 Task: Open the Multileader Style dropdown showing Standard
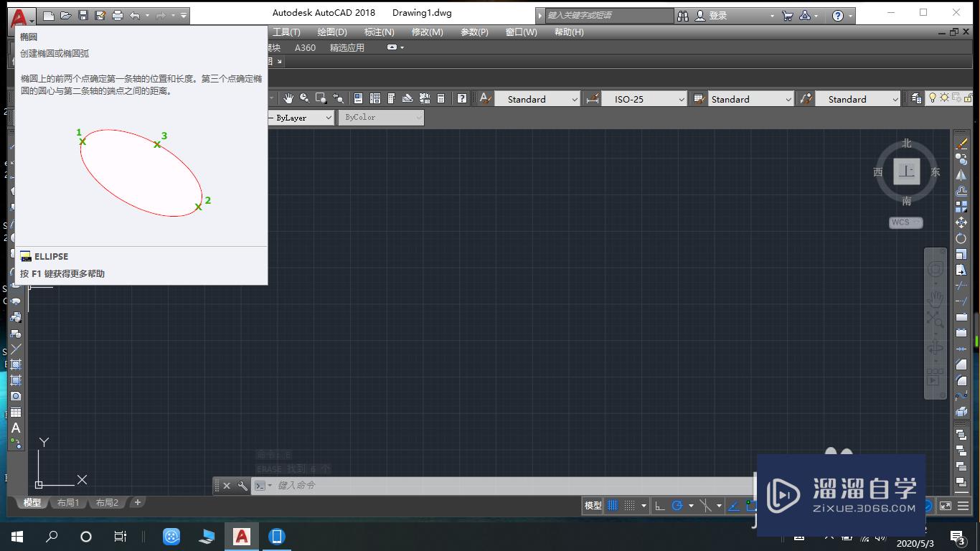tap(857, 99)
